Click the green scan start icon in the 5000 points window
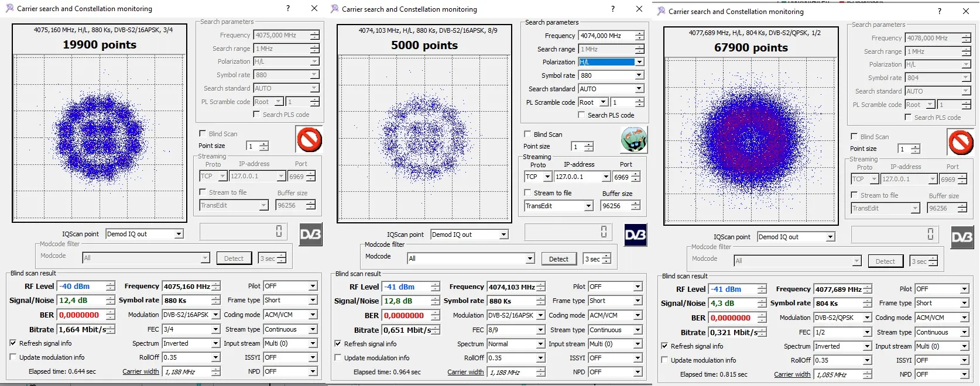980x386 pixels. point(634,140)
